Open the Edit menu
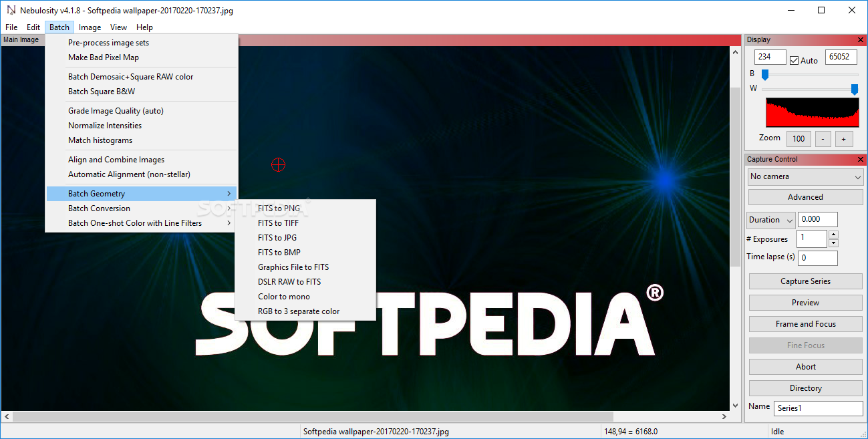Viewport: 868px width, 439px height. coord(33,27)
